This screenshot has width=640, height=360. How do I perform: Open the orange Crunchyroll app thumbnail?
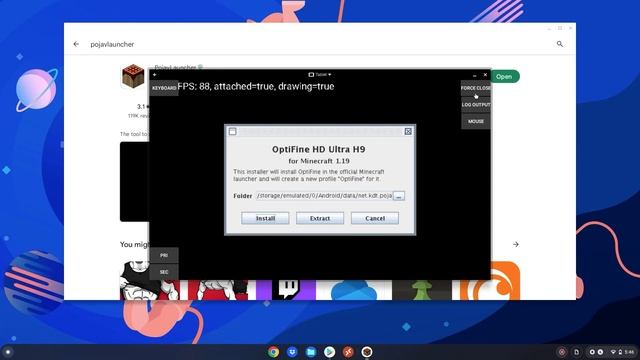point(490,282)
